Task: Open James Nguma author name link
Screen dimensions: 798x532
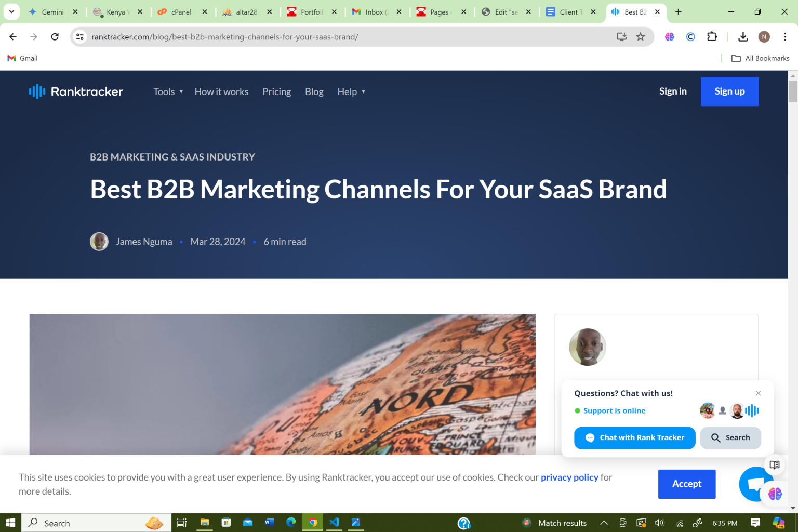Action: click(x=144, y=242)
